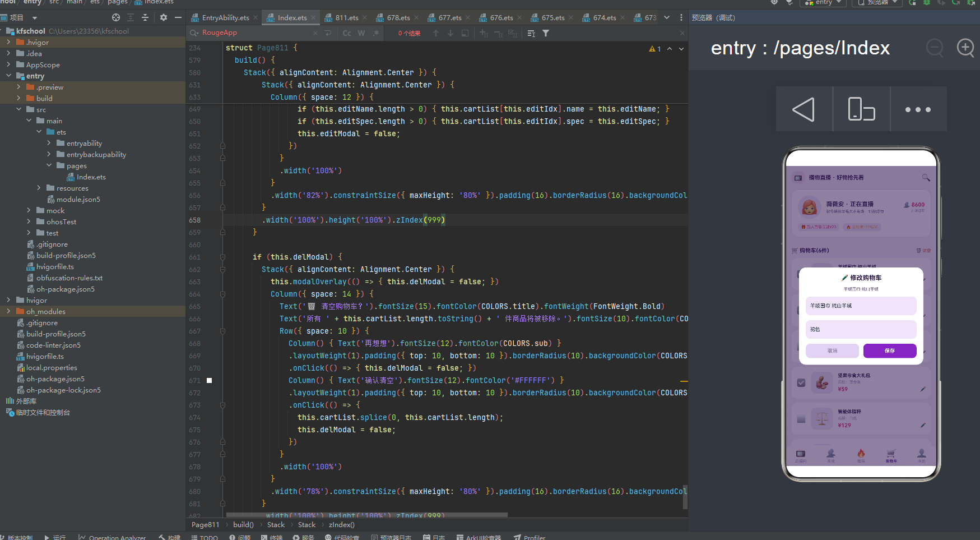Clear the RougeApp search text
The height and width of the screenshot is (540, 980).
pos(315,33)
